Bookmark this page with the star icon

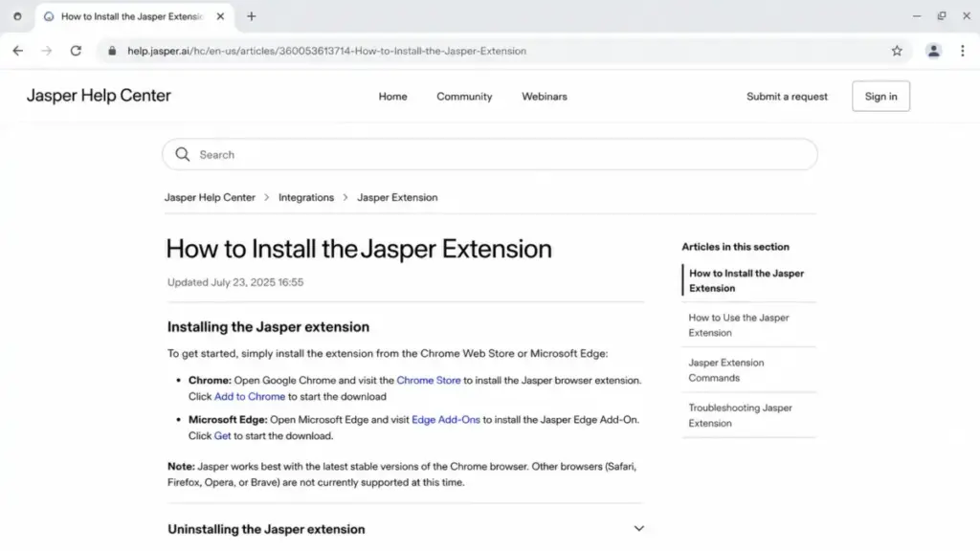897,51
